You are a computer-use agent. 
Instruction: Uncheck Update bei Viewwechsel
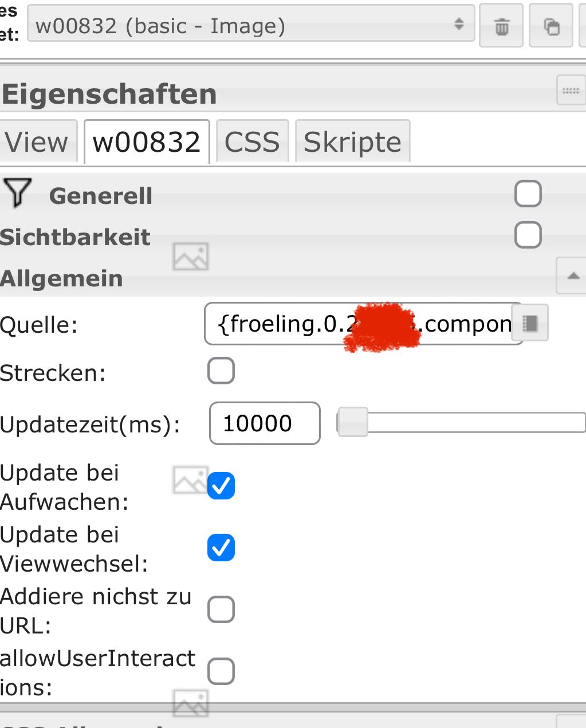coord(221,548)
